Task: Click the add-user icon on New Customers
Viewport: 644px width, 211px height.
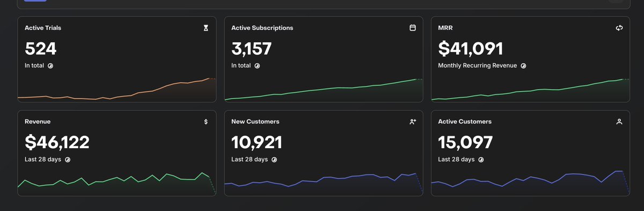Action: (412, 122)
